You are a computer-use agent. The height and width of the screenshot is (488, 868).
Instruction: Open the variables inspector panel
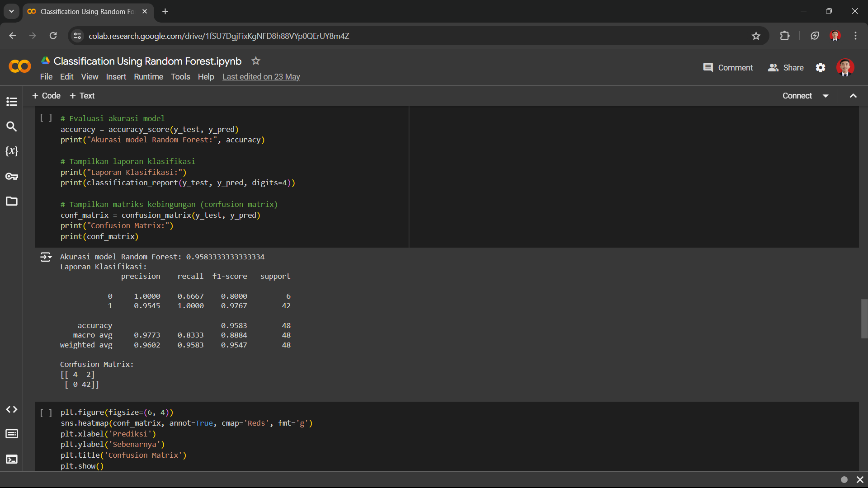click(12, 151)
